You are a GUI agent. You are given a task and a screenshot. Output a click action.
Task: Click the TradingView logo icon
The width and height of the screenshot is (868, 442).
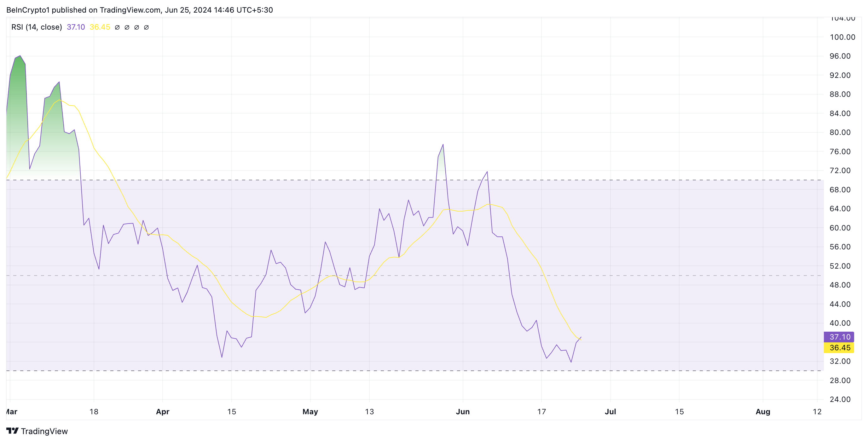coord(12,431)
